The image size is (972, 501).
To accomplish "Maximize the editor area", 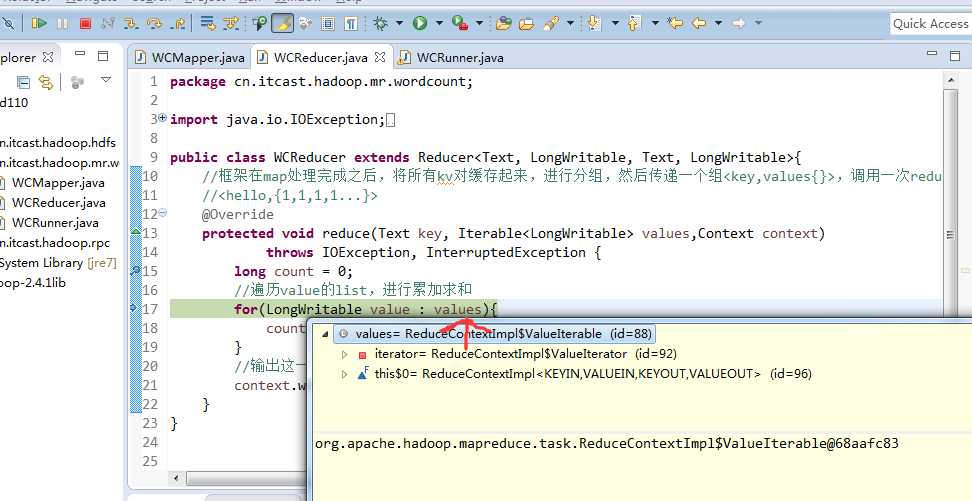I will pos(955,56).
